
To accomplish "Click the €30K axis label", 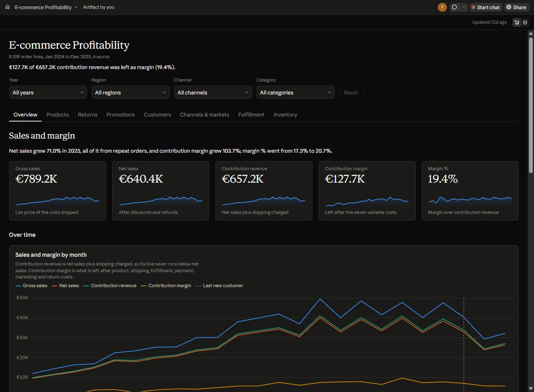I will pos(22,337).
